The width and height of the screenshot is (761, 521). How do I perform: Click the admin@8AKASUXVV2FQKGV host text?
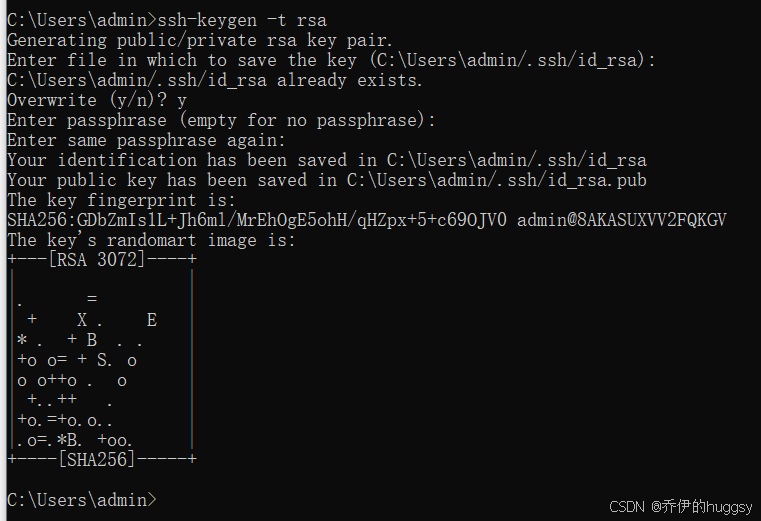(x=622, y=220)
